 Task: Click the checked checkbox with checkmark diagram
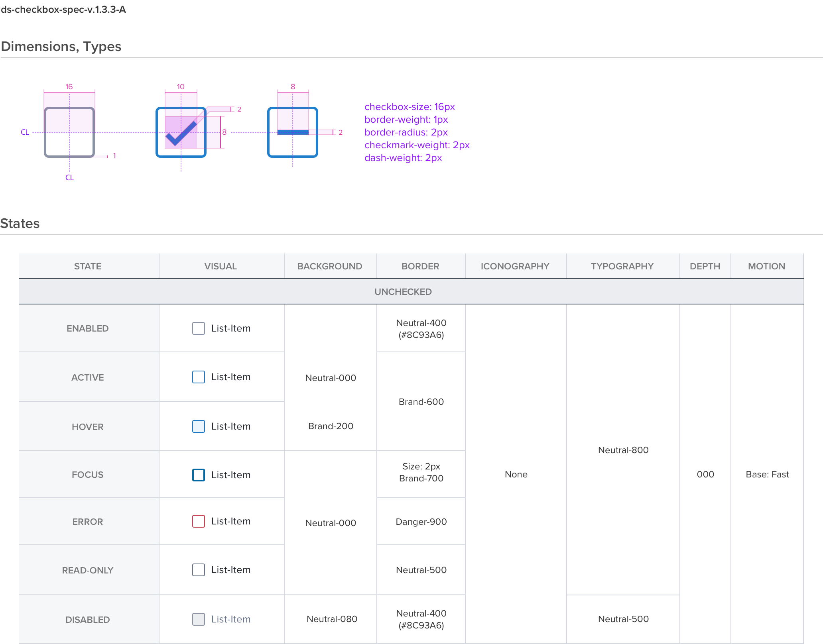click(x=181, y=132)
